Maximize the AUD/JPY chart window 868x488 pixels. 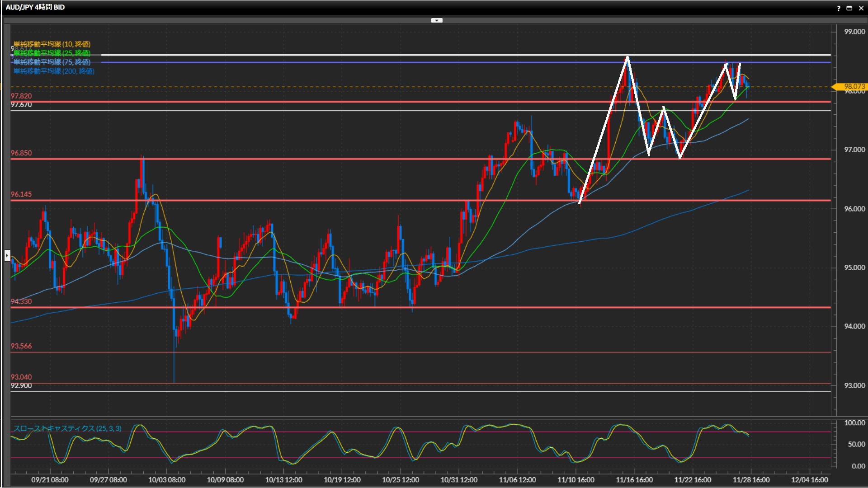pos(849,8)
